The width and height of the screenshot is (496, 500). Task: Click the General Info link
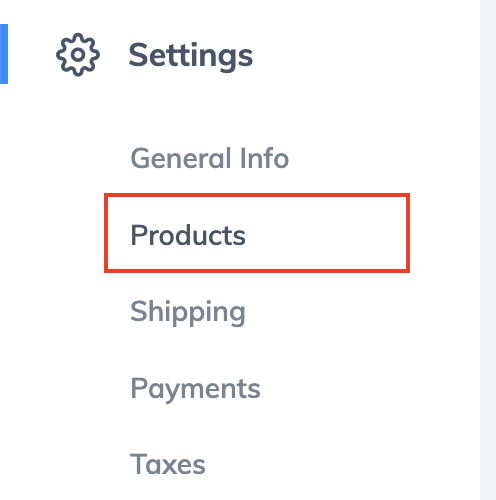click(x=210, y=158)
